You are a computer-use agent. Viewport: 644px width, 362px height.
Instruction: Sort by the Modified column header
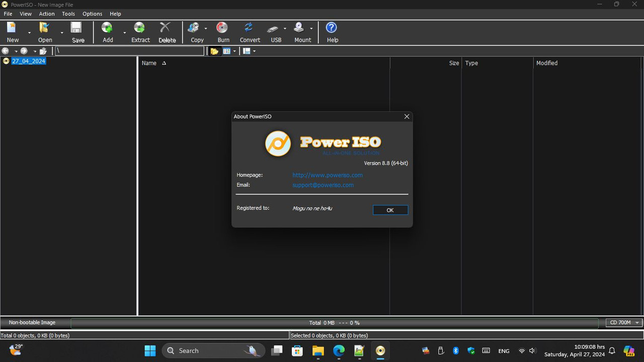point(588,63)
